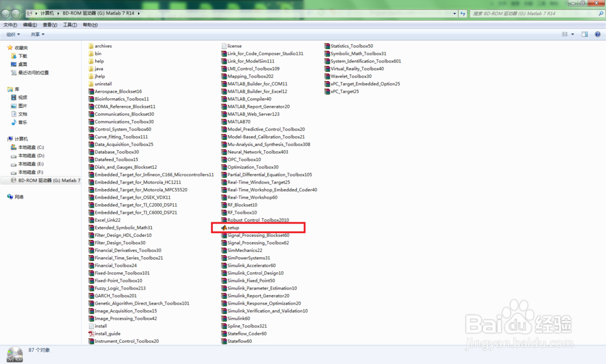Open 收藏夹 in navigation pane

(x=21, y=48)
